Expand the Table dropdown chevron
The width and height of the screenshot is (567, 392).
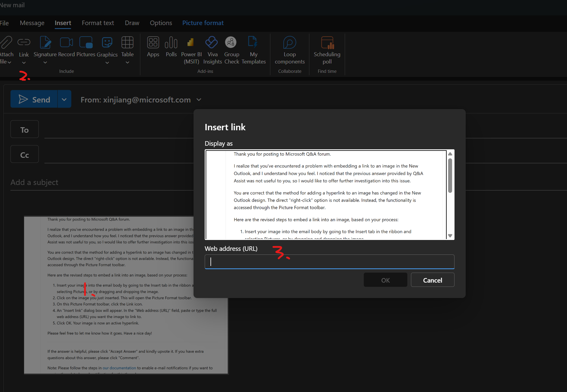(127, 63)
